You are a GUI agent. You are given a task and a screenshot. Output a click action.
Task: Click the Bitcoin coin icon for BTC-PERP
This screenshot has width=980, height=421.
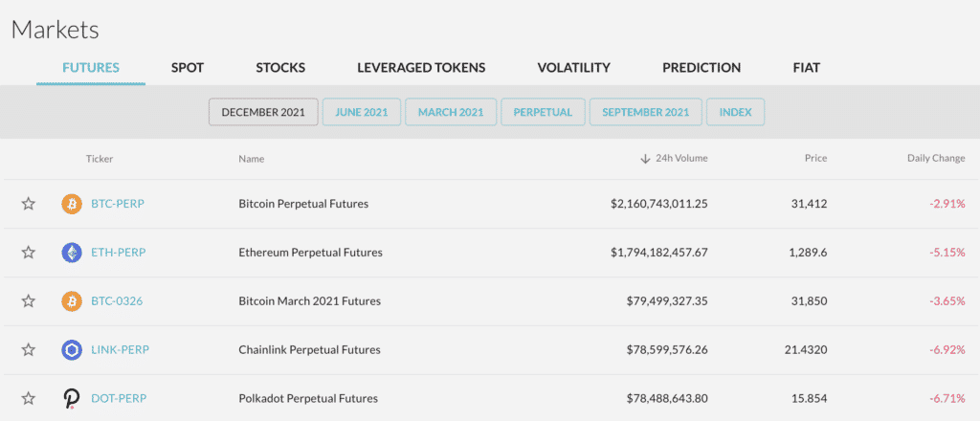pyautogui.click(x=72, y=204)
